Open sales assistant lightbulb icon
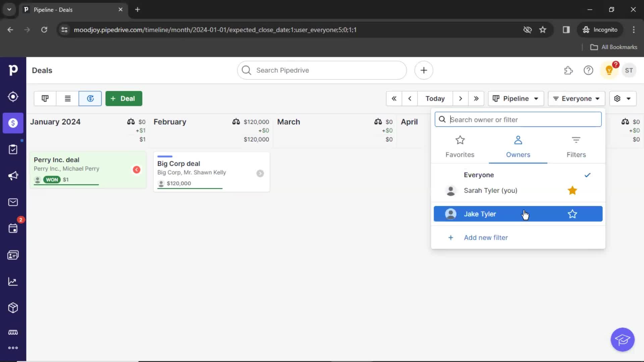 click(x=609, y=70)
